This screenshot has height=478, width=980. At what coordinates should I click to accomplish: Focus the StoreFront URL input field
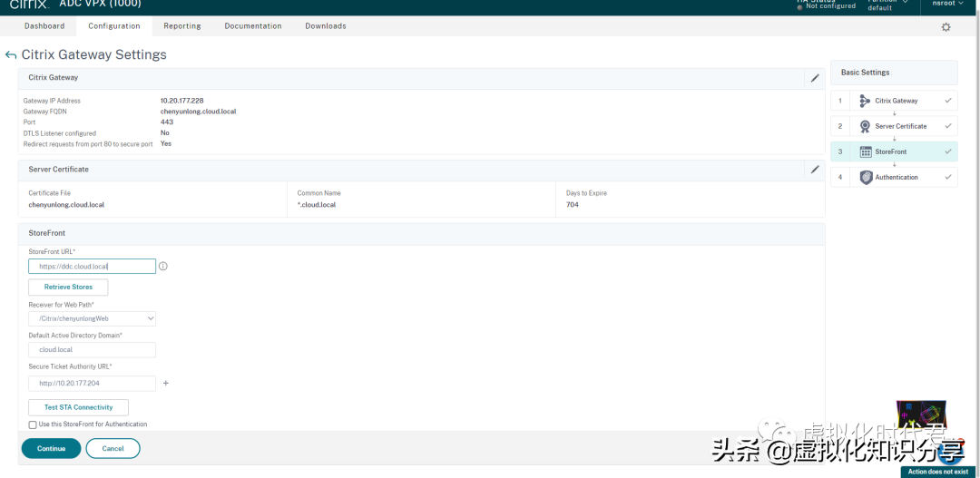tap(92, 267)
